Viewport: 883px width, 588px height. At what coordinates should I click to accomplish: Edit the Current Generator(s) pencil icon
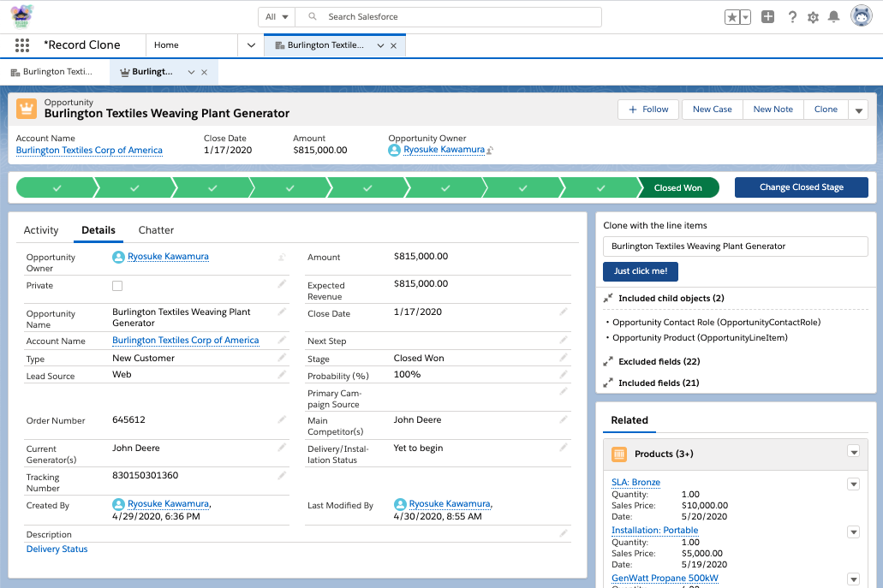282,448
